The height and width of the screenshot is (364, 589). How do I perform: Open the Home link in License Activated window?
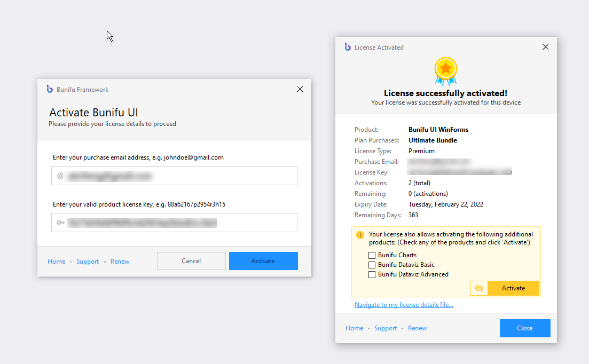[354, 328]
